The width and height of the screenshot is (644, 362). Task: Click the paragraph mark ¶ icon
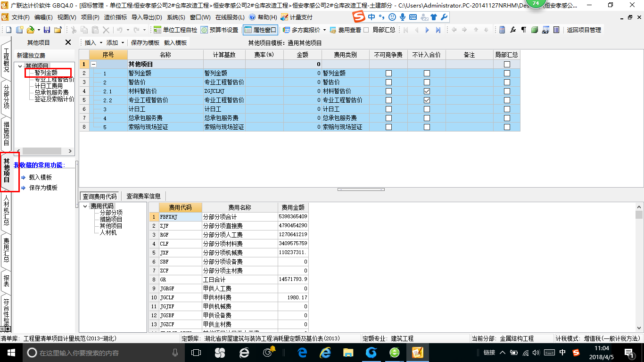tap(524, 30)
